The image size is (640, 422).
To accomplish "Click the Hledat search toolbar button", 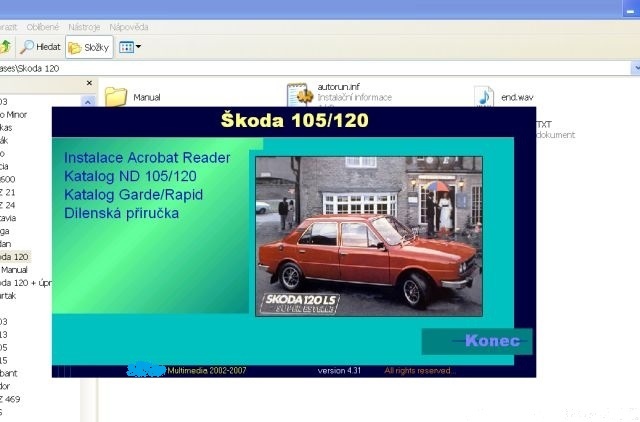I will 40,47.
